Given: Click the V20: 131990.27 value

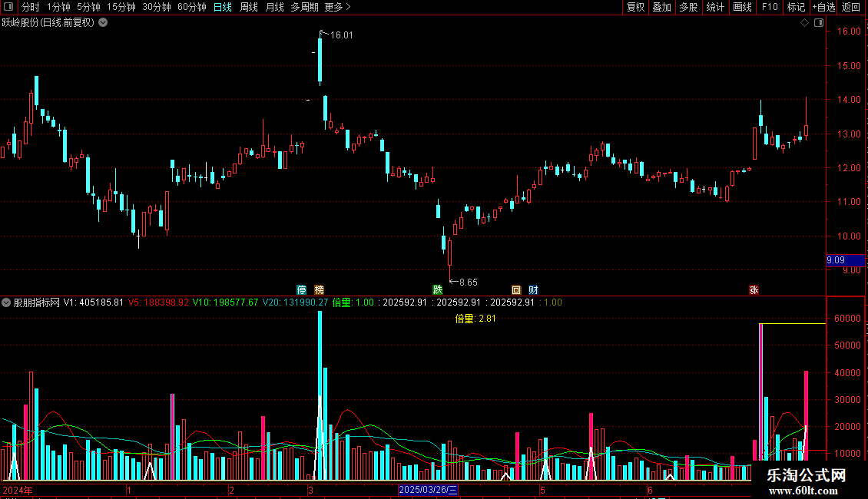Looking at the screenshot, I should (x=295, y=302).
